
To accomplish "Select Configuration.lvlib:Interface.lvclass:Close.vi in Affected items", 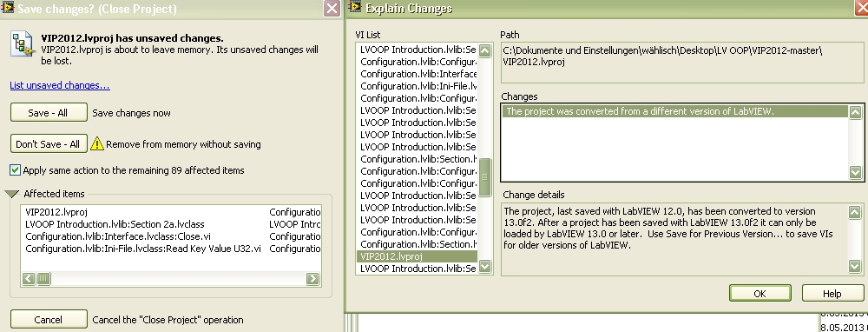I will coord(118,236).
